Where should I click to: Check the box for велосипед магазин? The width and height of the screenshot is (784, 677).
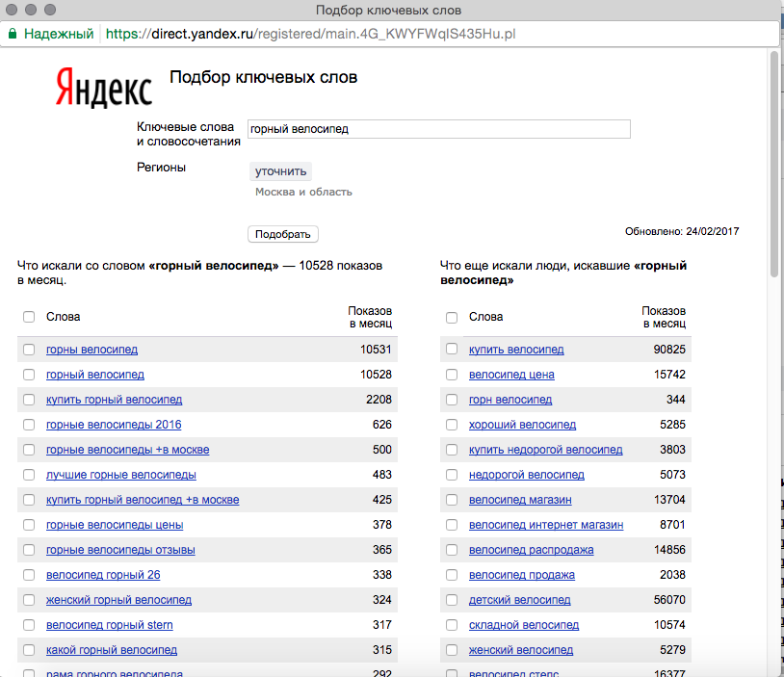point(452,500)
